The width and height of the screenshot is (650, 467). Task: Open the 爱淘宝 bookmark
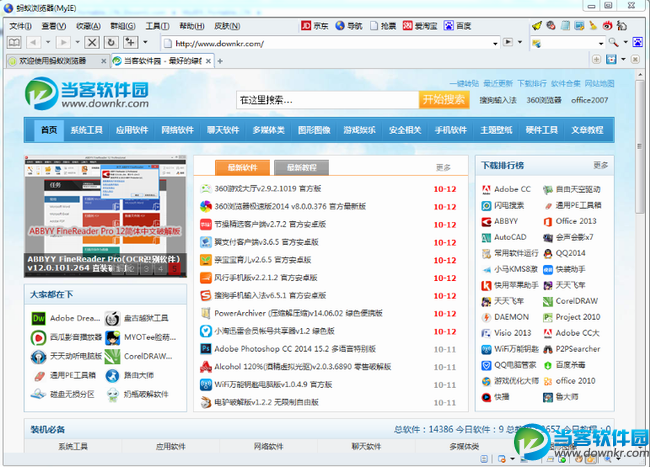coord(420,26)
